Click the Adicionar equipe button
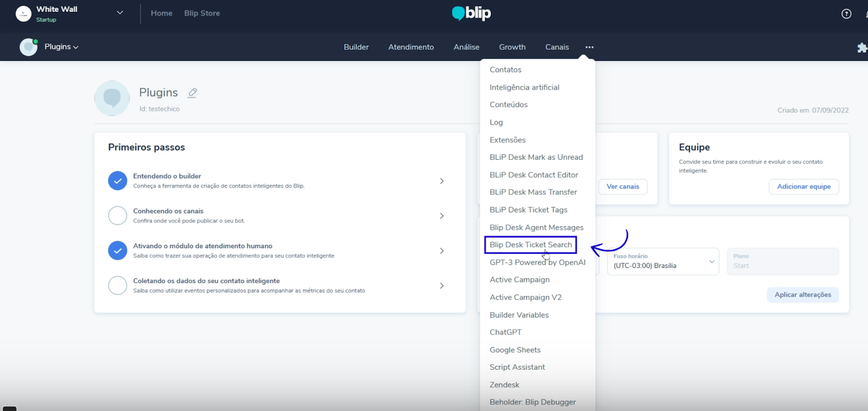 [x=804, y=187]
